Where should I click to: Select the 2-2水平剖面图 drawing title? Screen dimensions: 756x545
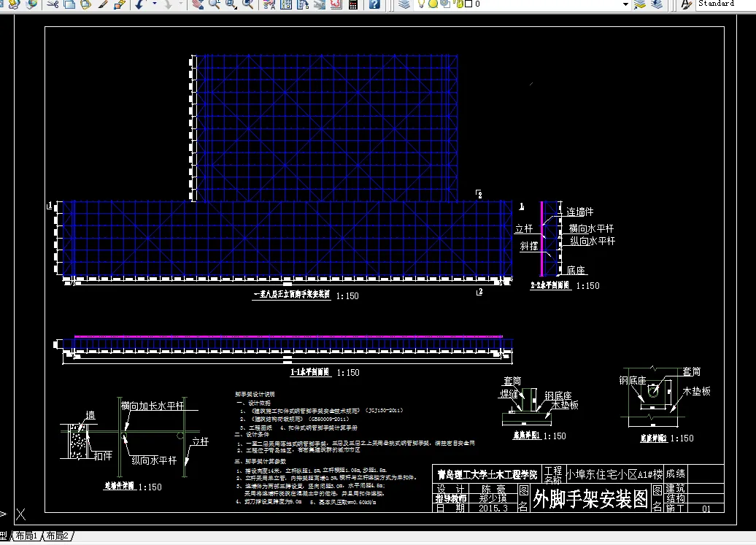pyautogui.click(x=550, y=285)
